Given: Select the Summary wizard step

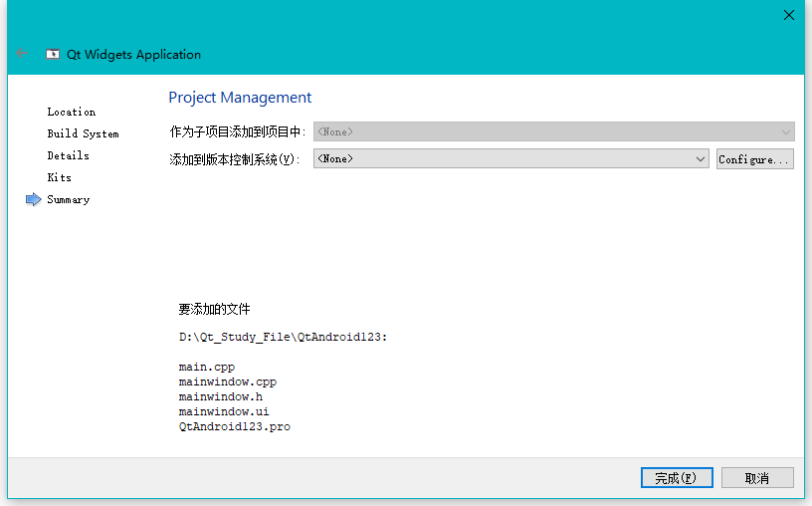Looking at the screenshot, I should [69, 199].
